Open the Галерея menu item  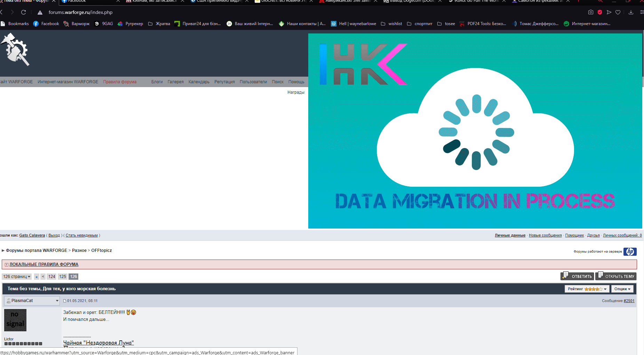pyautogui.click(x=176, y=82)
